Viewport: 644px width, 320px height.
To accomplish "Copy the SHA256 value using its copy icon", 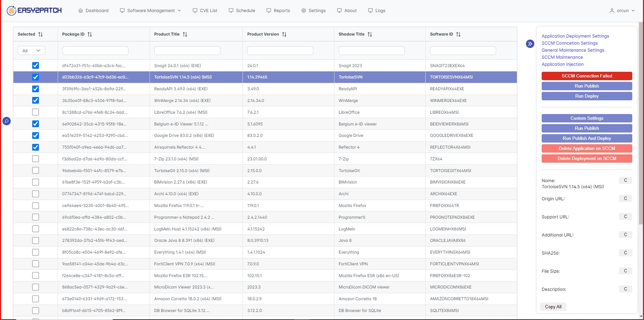I will pyautogui.click(x=625, y=253).
